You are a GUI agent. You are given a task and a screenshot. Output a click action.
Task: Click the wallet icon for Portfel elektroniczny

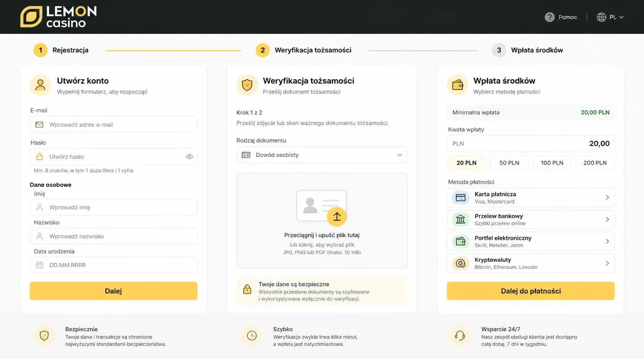click(x=461, y=242)
